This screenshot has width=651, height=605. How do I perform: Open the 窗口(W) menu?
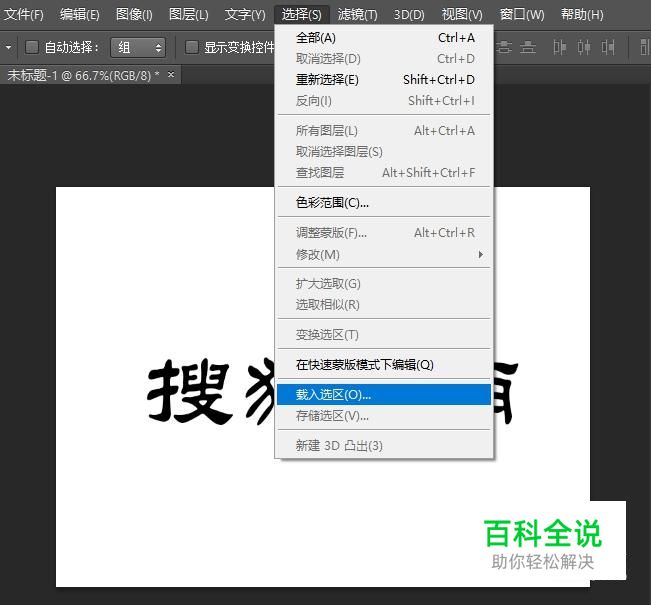522,15
